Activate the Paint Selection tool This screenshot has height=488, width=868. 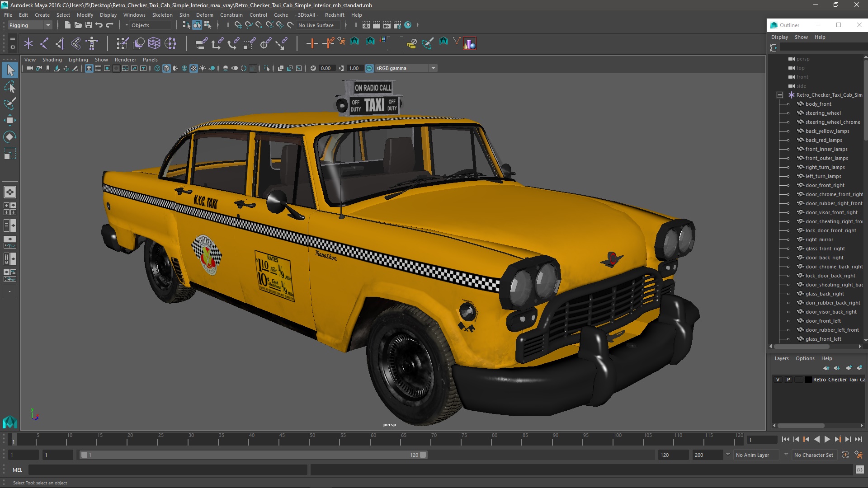[x=9, y=103]
